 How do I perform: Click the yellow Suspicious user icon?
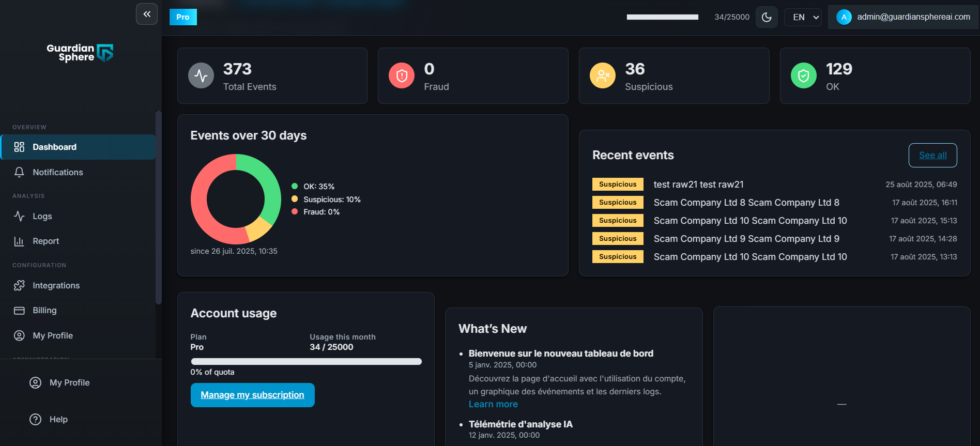pyautogui.click(x=603, y=76)
